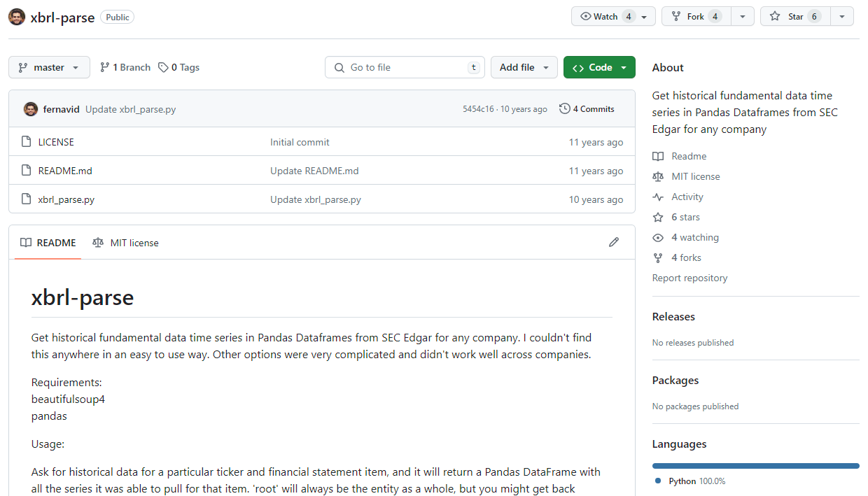Open the Watch notifications dropdown arrow

point(644,17)
